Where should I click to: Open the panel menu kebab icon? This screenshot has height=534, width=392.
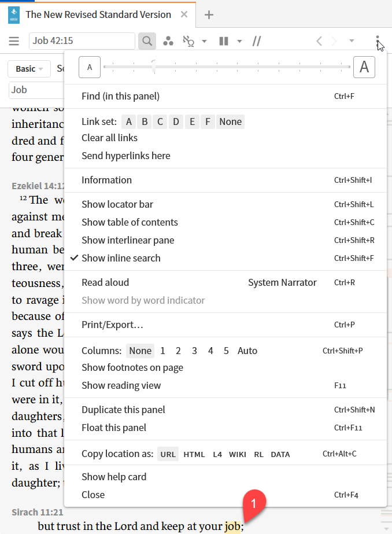pyautogui.click(x=378, y=41)
